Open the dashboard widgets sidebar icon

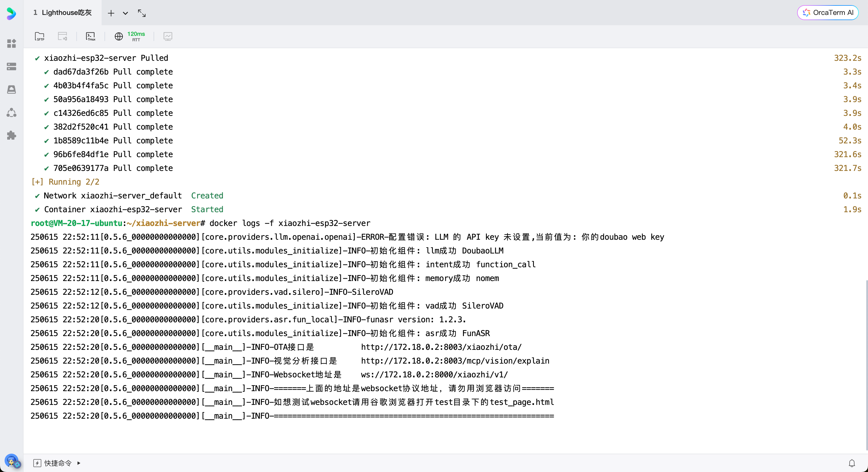11,43
